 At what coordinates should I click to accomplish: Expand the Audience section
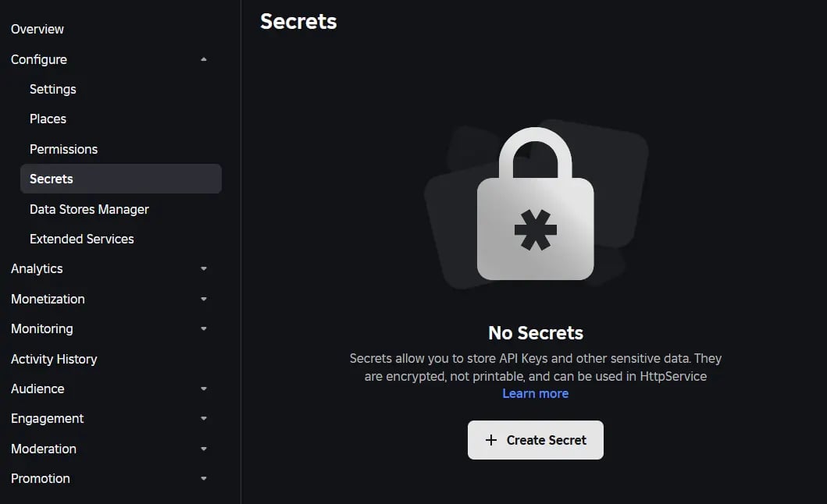coord(203,389)
